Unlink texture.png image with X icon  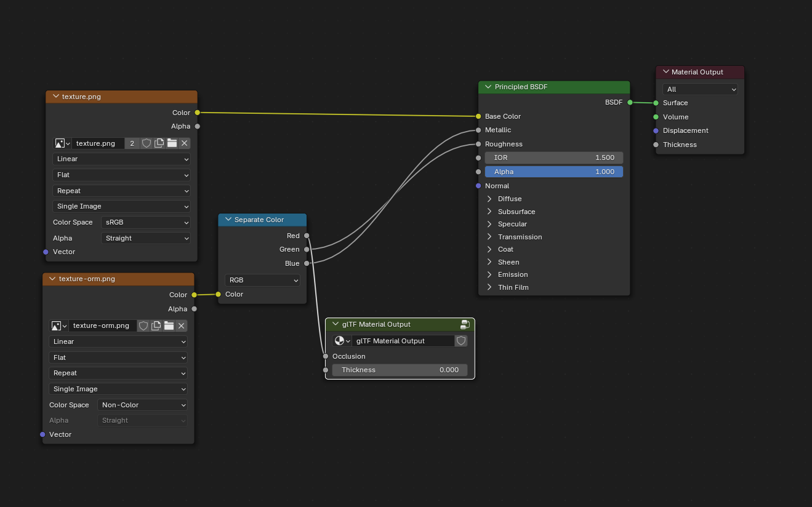(x=184, y=143)
